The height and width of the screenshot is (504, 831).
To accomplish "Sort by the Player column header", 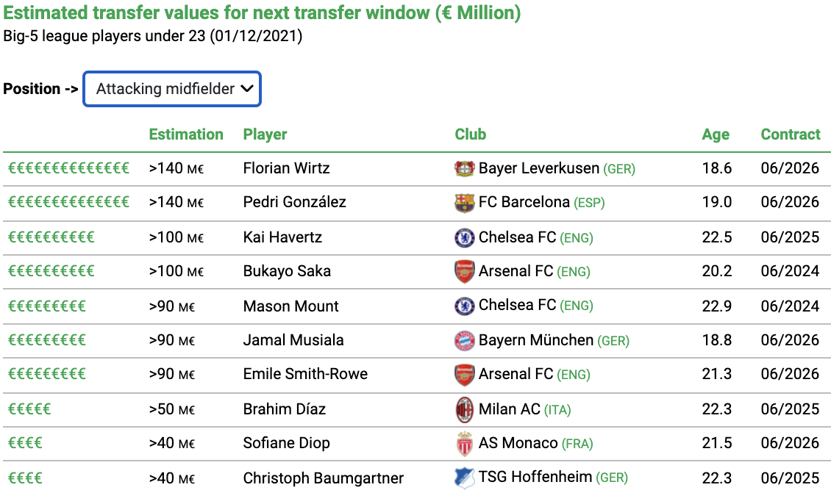I will (x=265, y=134).
